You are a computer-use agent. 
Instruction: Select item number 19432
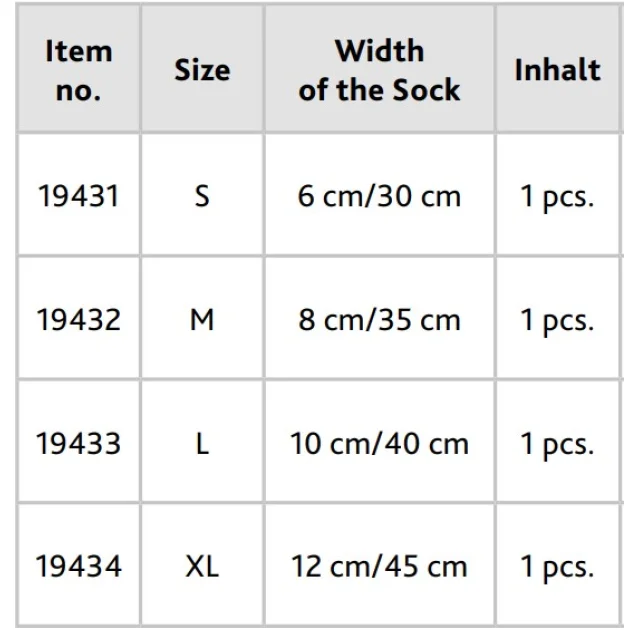[79, 319]
